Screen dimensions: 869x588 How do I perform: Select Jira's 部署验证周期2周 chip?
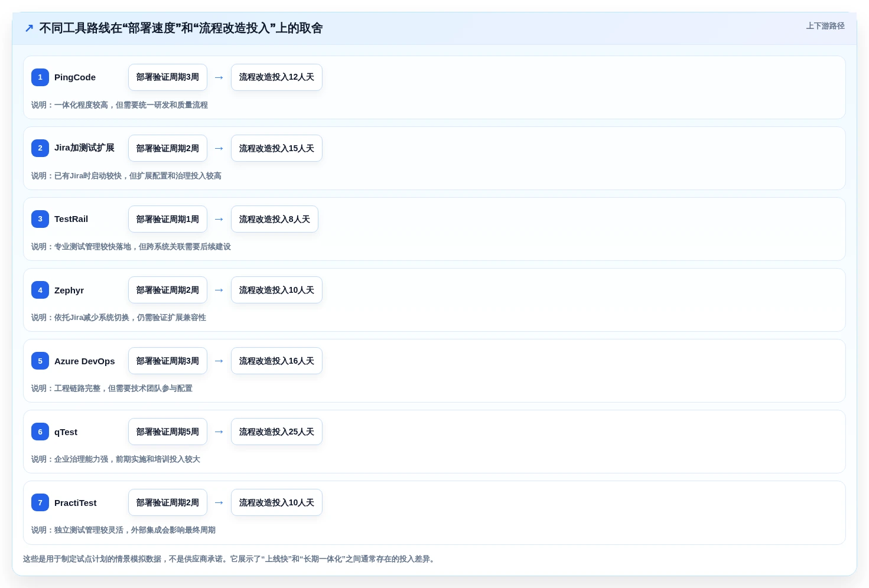tap(168, 148)
